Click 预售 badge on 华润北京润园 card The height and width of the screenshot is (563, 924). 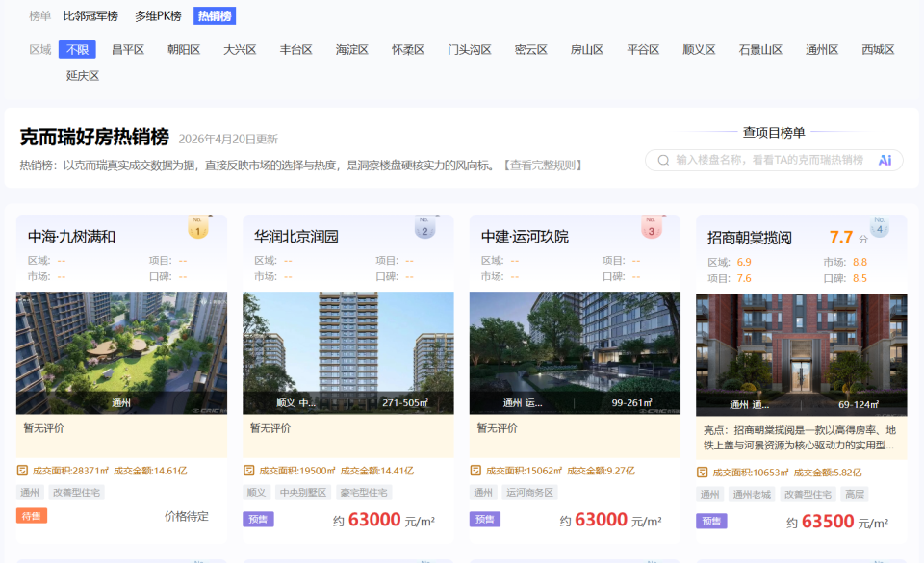click(x=258, y=519)
